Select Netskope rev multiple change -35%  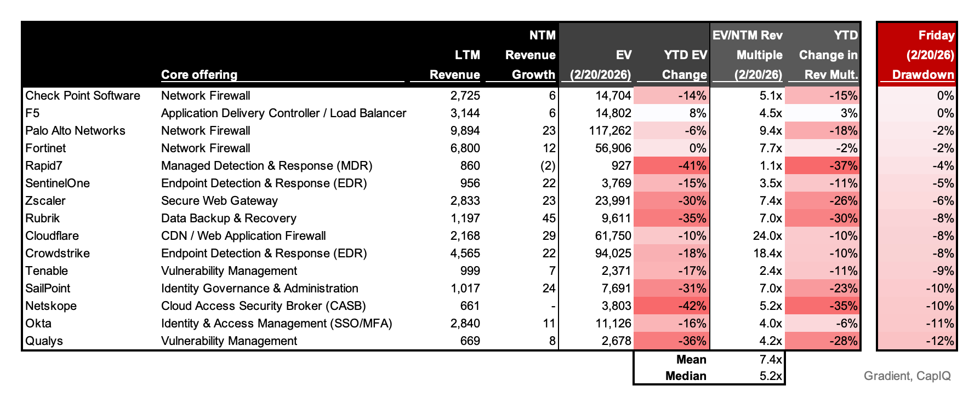click(x=843, y=306)
